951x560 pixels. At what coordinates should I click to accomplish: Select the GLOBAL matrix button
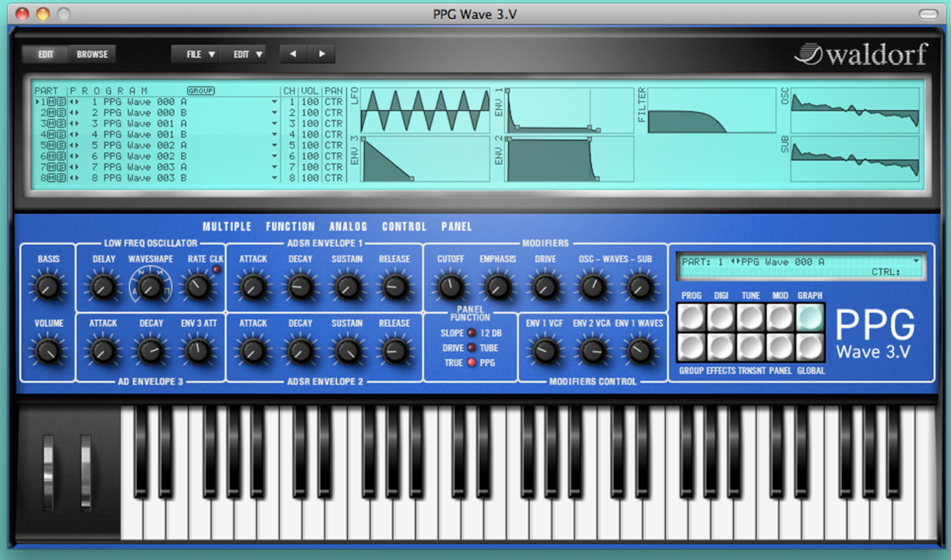810,347
